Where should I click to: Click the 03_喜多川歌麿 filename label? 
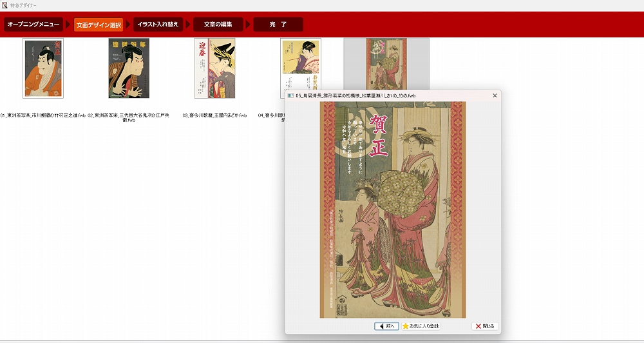[214, 115]
